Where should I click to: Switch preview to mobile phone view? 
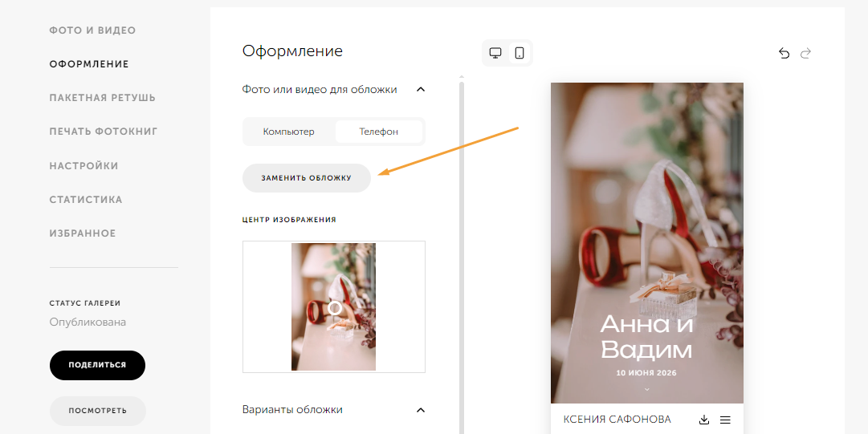pos(520,53)
